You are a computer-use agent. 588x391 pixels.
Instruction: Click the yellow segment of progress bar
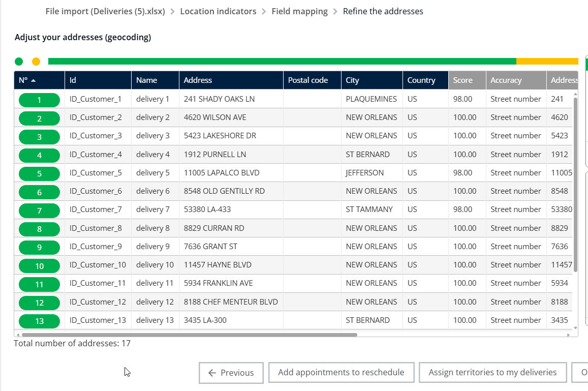(547, 62)
